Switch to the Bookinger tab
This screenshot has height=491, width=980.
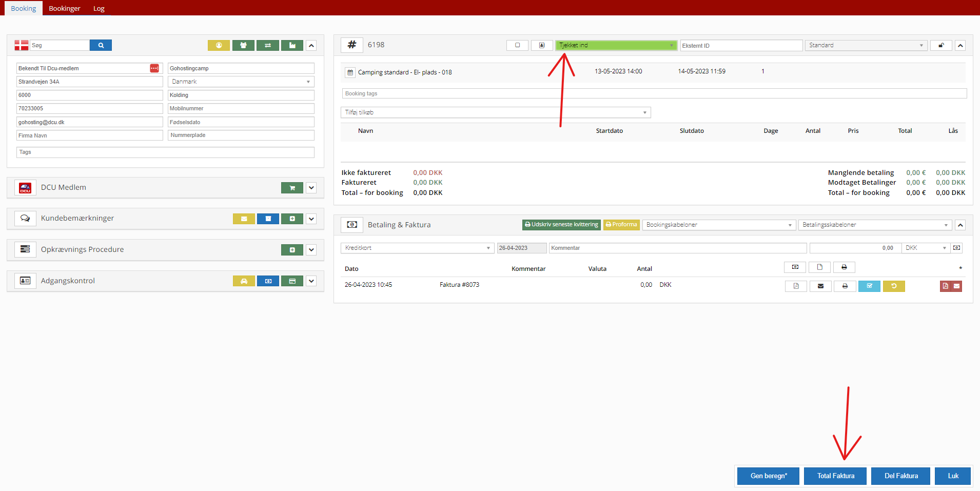65,8
